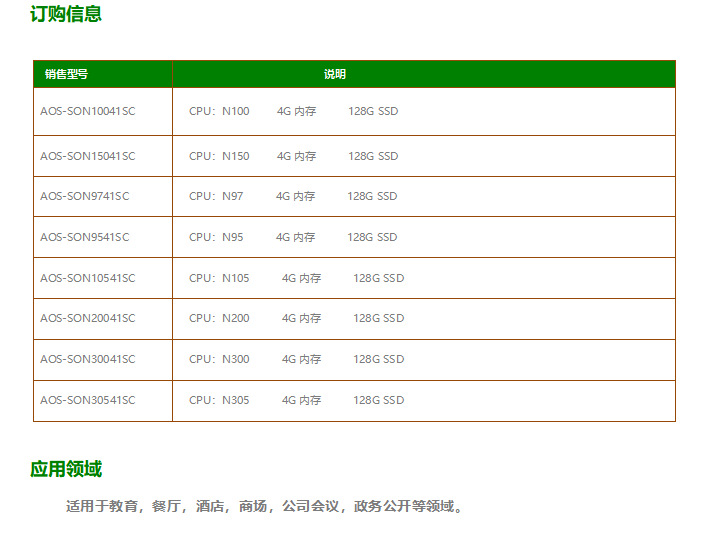709x539 pixels.
Task: Click 4G 内存 in N150 row
Action: pos(297,156)
